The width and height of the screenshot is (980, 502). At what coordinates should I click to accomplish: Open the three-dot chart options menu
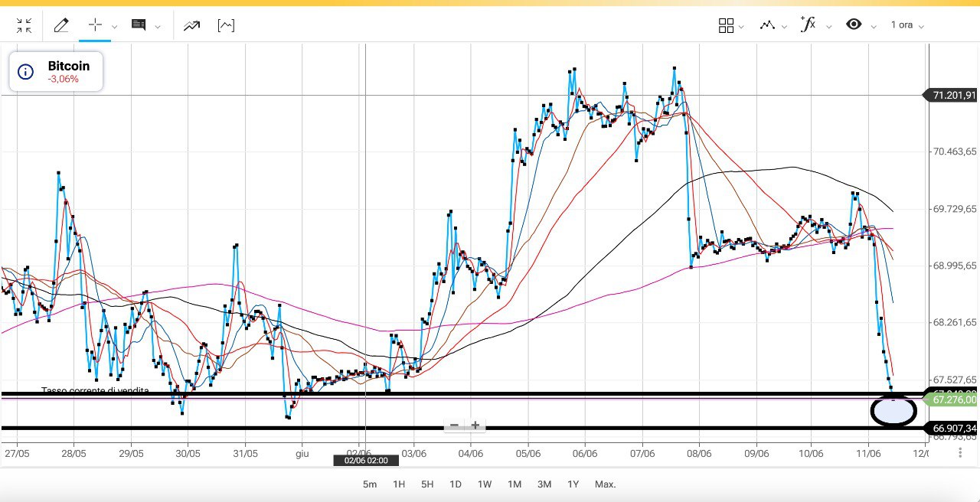point(960,452)
